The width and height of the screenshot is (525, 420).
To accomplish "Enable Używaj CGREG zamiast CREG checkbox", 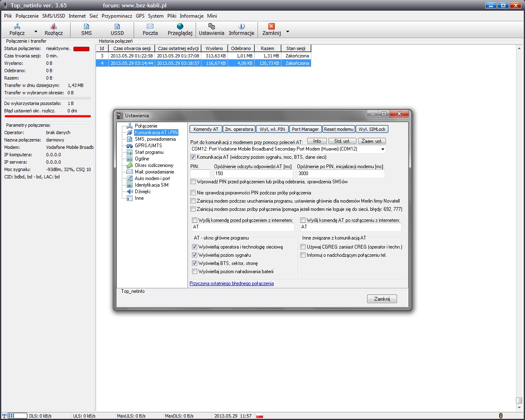I will click(x=303, y=247).
